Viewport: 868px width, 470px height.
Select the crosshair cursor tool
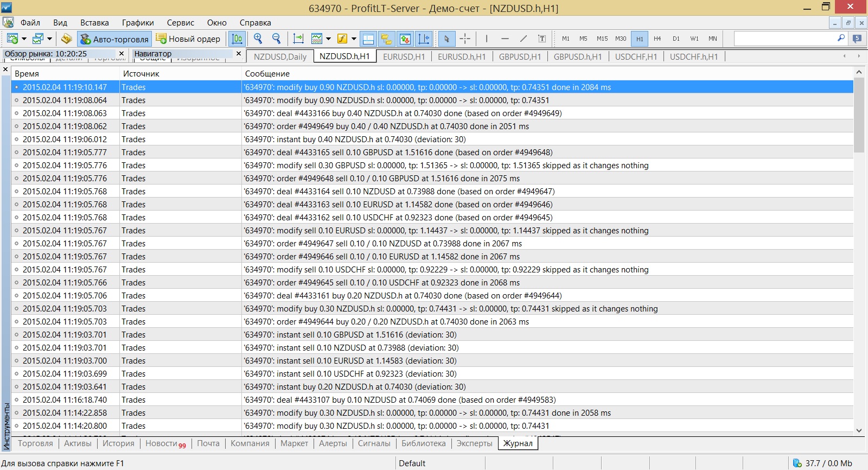[465, 39]
